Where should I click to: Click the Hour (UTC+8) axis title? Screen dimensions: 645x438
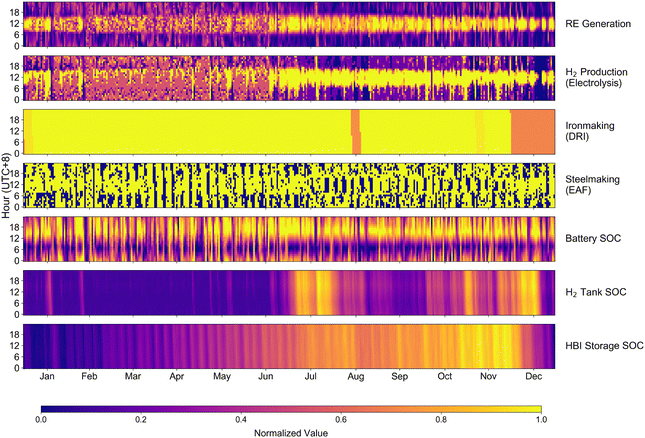tap(6, 185)
